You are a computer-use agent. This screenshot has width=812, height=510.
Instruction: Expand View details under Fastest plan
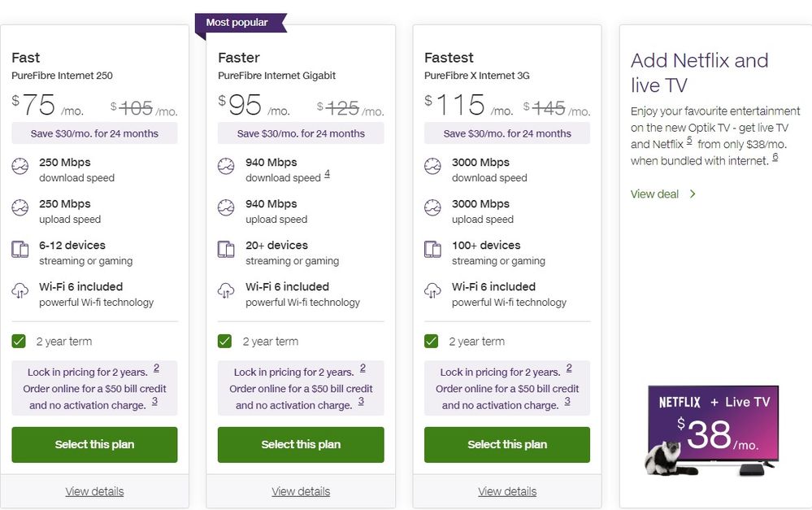click(507, 491)
